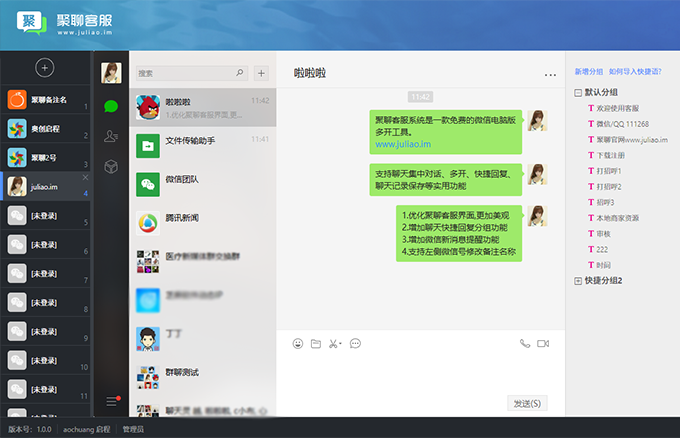Click the search input field

coord(192,73)
